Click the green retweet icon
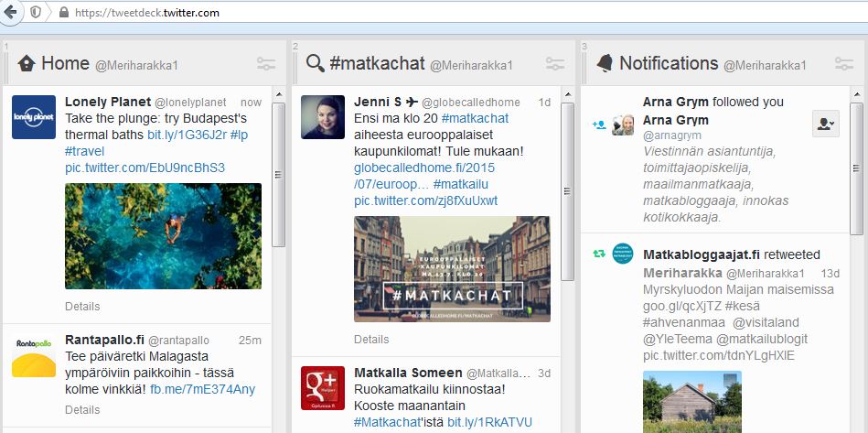 (599, 254)
